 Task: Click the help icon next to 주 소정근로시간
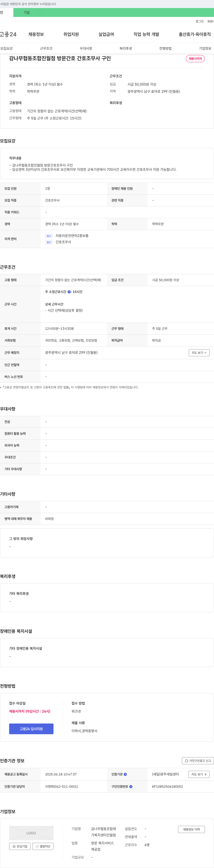click(x=69, y=292)
